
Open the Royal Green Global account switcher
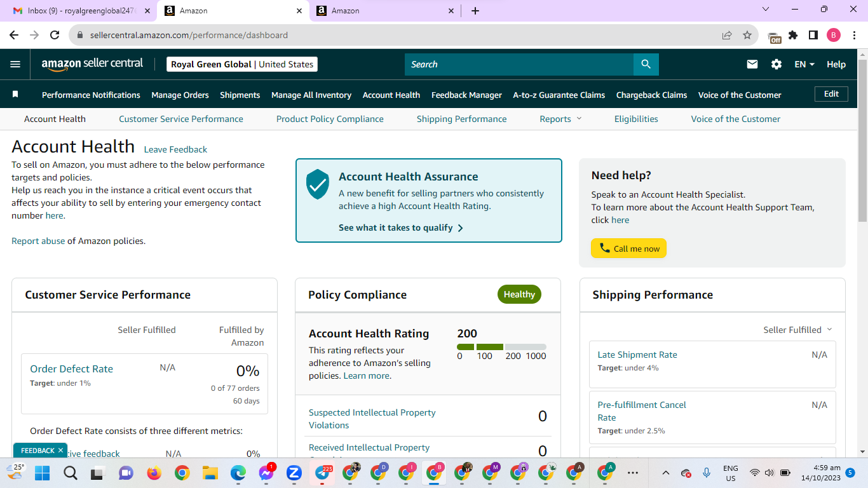[x=242, y=64]
